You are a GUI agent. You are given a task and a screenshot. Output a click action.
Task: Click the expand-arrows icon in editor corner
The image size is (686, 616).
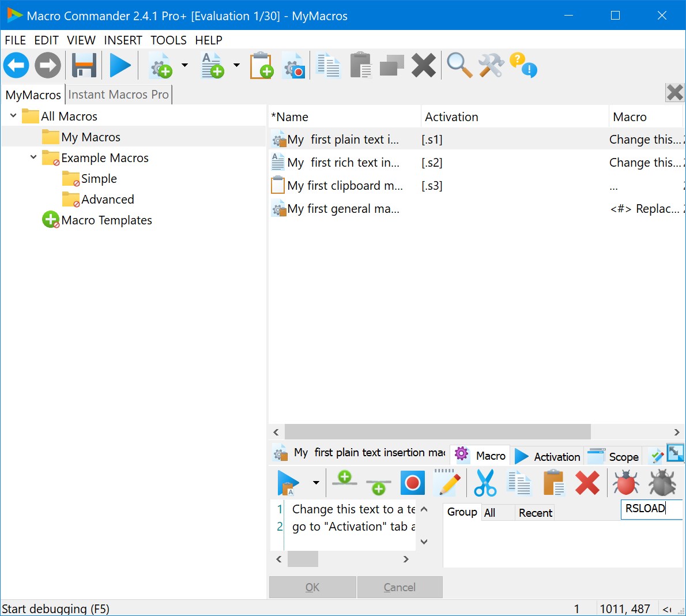(676, 453)
